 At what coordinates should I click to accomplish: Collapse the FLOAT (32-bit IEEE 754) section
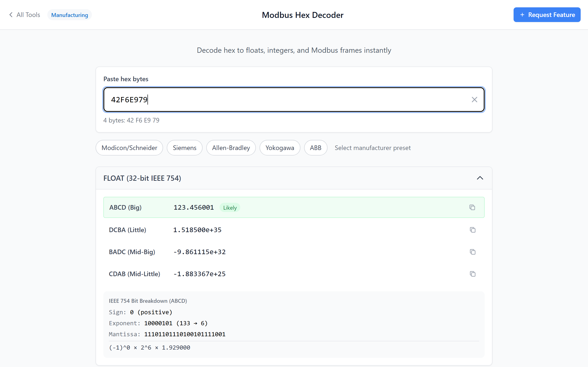click(480, 178)
